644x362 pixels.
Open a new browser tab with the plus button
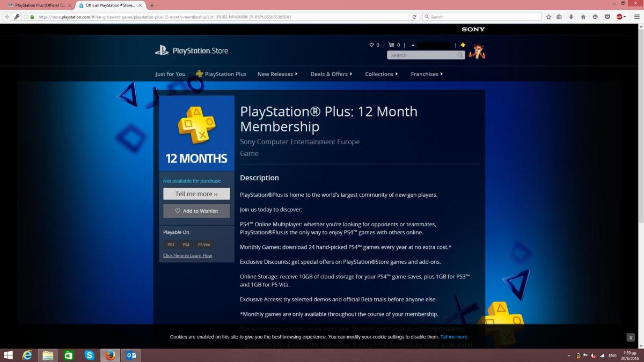coord(152,5)
